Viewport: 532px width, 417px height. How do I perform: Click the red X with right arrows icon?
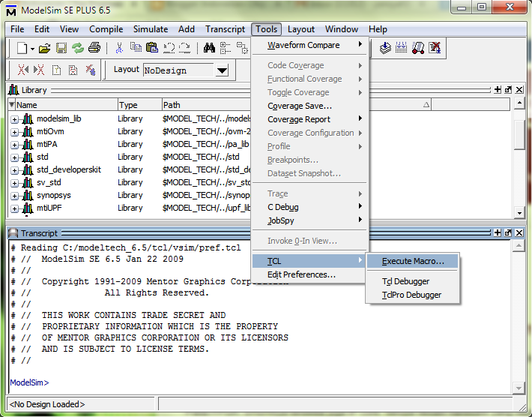pyautogui.click(x=39, y=70)
